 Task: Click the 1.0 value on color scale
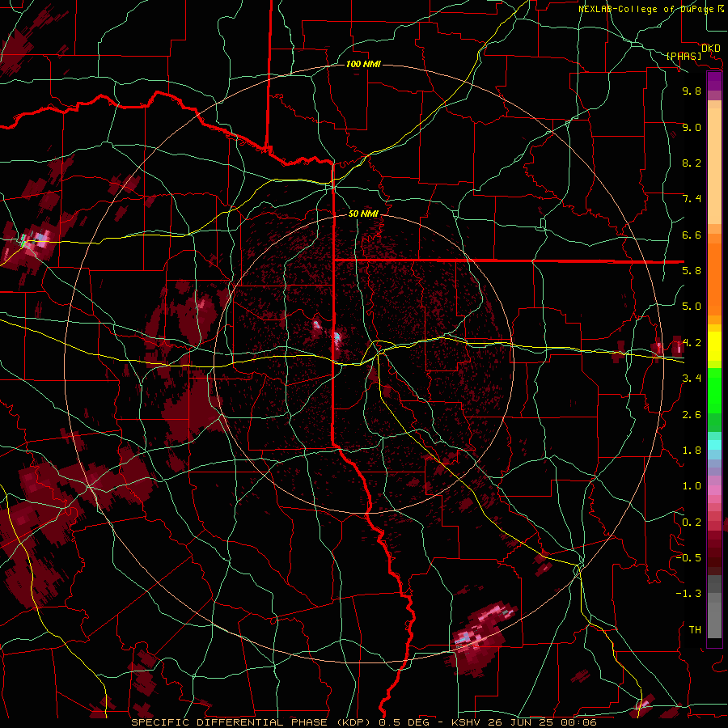click(692, 486)
